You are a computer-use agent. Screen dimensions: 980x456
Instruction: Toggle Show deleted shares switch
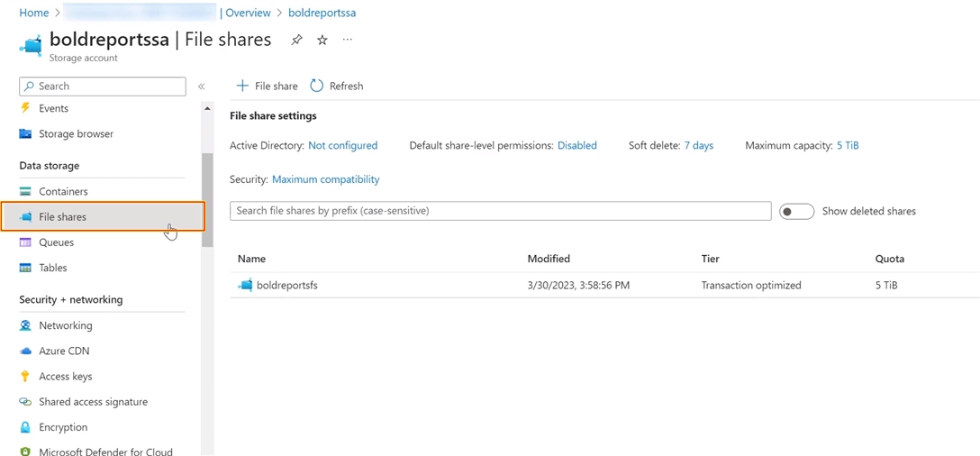tap(797, 212)
